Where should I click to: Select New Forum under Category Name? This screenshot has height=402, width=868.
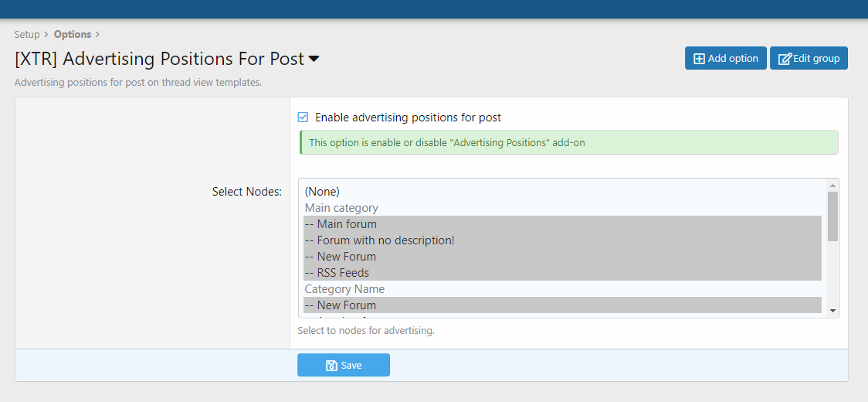pos(341,305)
